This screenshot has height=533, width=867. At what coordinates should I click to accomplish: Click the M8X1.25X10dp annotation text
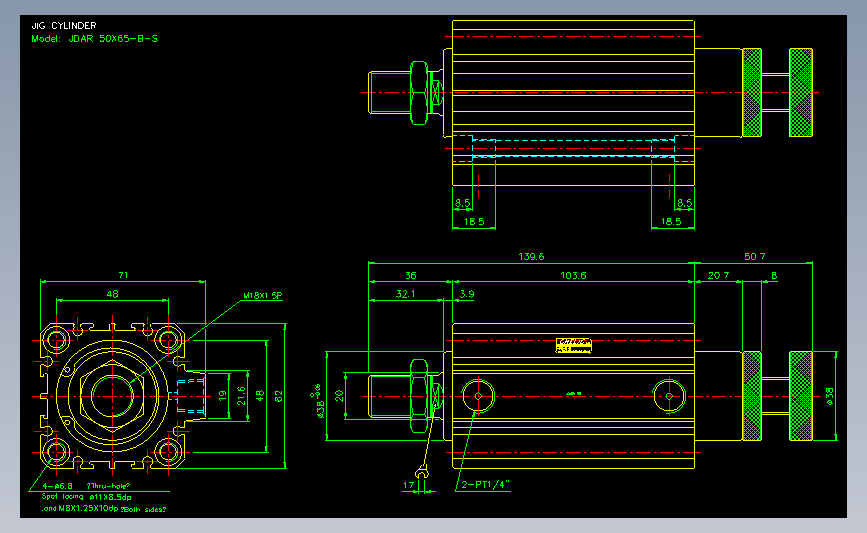[88, 509]
